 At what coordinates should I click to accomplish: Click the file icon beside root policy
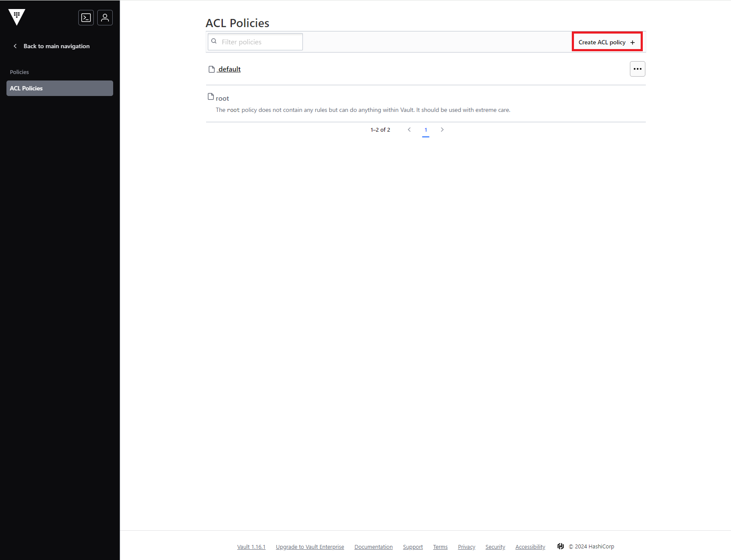pos(211,96)
